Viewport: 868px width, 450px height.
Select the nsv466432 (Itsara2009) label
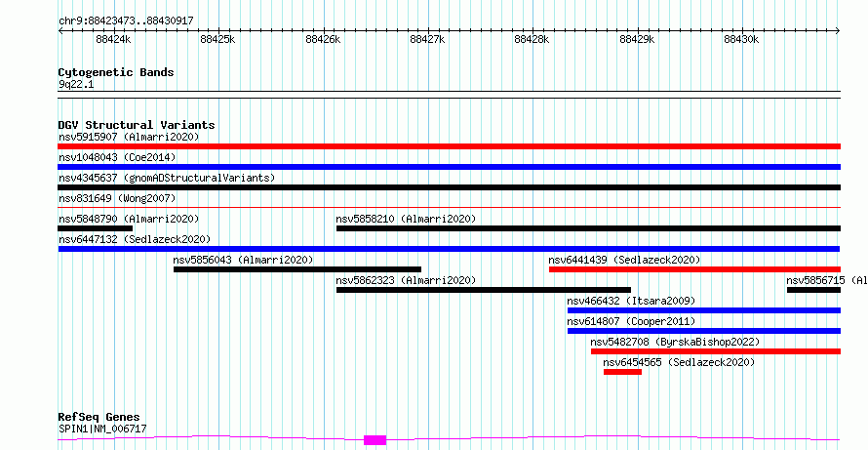pos(631,301)
